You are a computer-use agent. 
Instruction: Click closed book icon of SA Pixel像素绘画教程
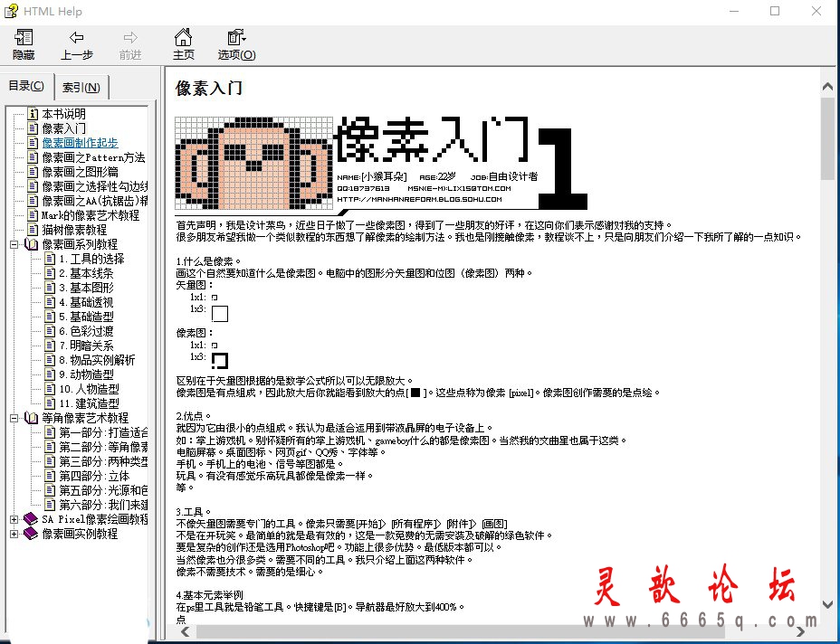(x=31, y=519)
